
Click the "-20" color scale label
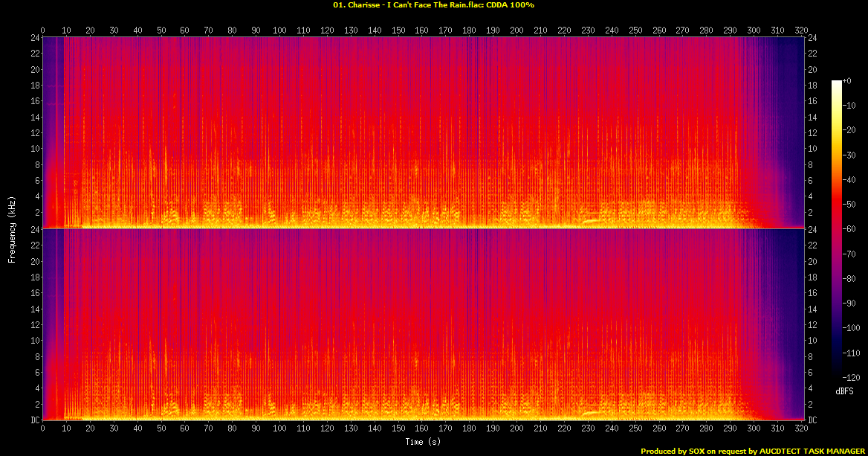click(x=849, y=130)
